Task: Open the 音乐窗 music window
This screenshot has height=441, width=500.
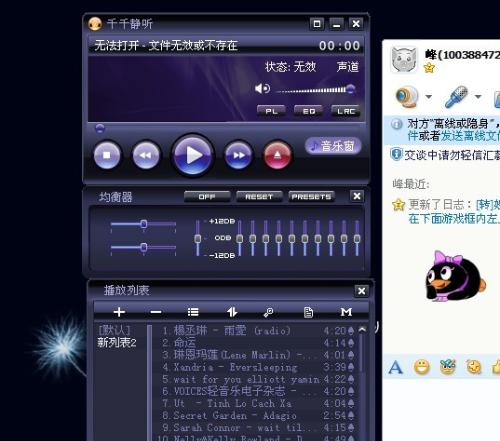Action: tap(333, 146)
